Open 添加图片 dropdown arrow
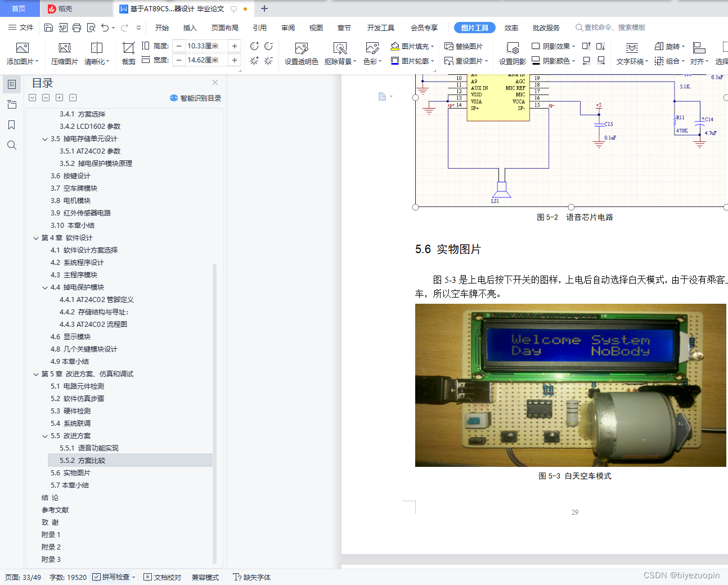This screenshot has width=728, height=585. pos(37,62)
